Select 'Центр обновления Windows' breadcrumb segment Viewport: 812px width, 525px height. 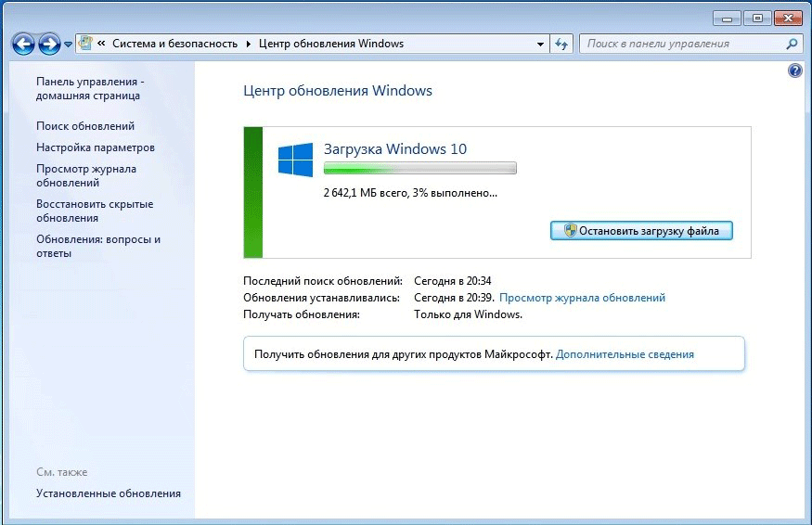coord(331,44)
